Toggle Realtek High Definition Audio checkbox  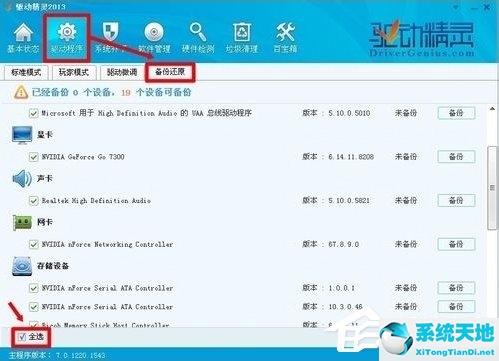(33, 201)
